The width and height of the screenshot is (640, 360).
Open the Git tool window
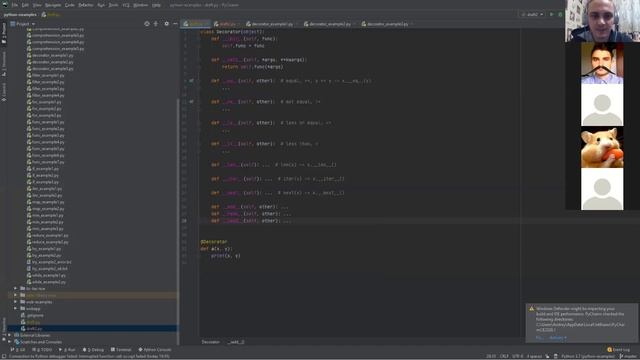click(18, 350)
